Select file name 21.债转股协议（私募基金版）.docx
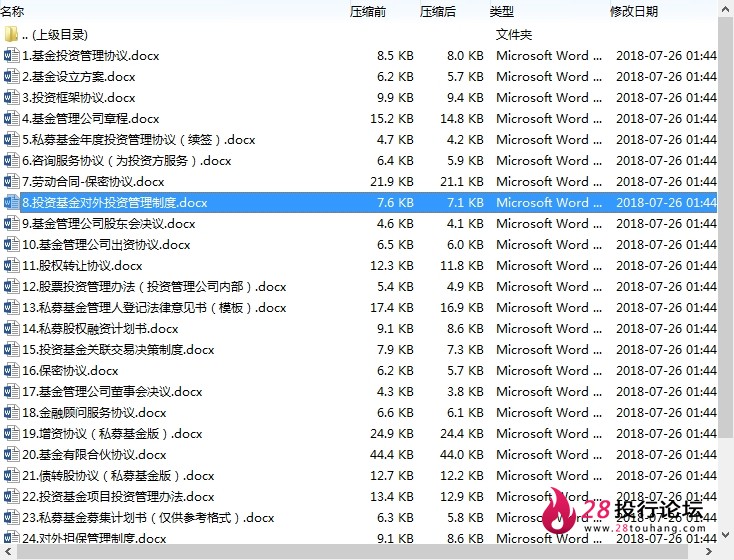Image resolution: width=734 pixels, height=560 pixels. click(118, 475)
